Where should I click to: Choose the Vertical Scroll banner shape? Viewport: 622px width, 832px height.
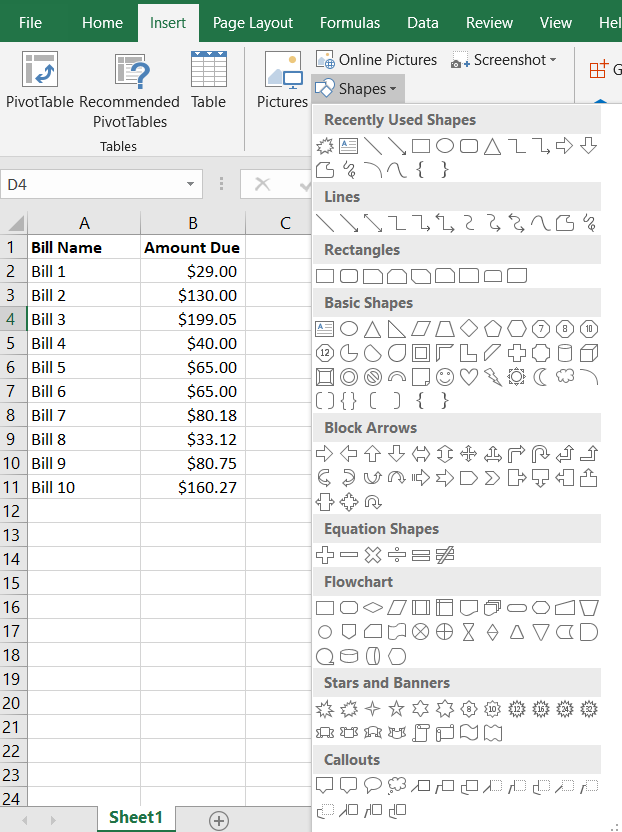click(421, 733)
